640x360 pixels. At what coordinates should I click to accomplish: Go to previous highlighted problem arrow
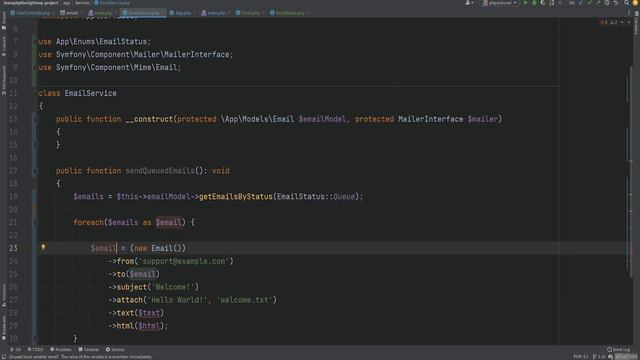(622, 22)
